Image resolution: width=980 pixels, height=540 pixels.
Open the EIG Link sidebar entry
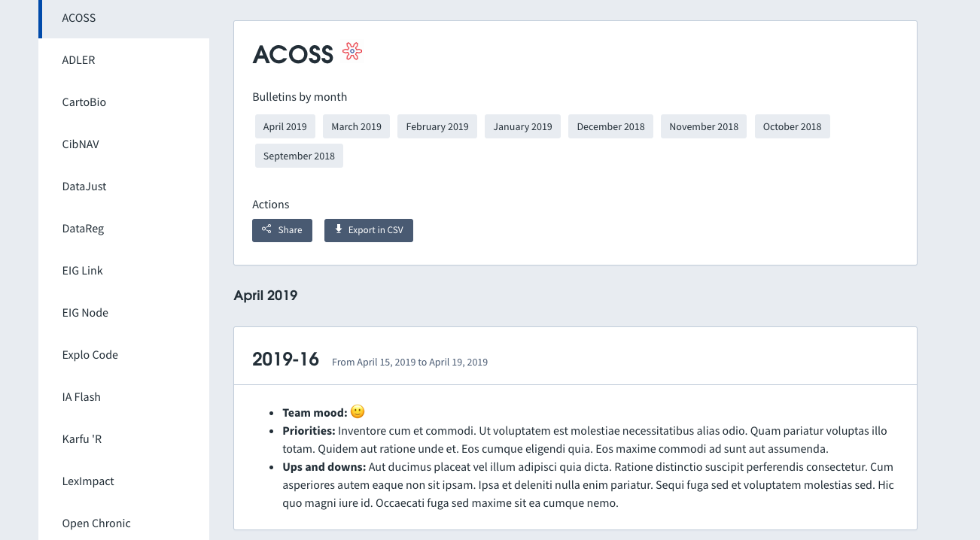click(83, 271)
